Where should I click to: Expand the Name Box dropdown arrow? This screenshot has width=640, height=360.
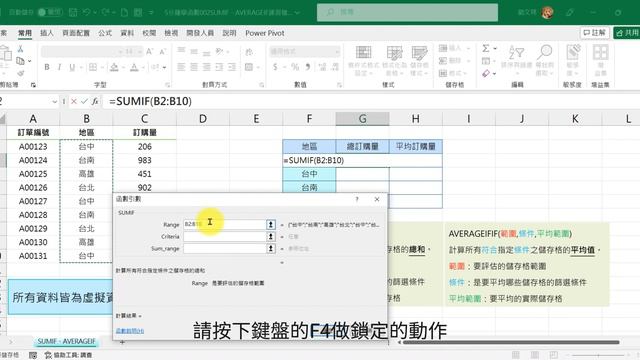[54, 102]
